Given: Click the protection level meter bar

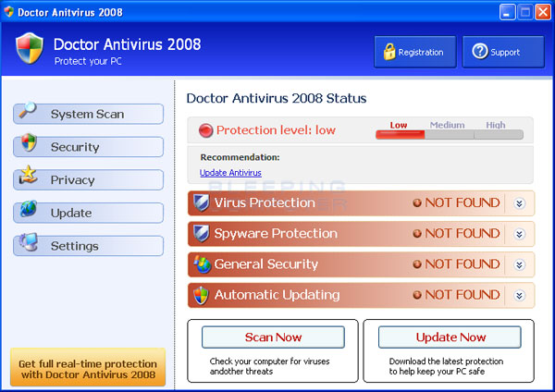Looking at the screenshot, I should (x=449, y=135).
